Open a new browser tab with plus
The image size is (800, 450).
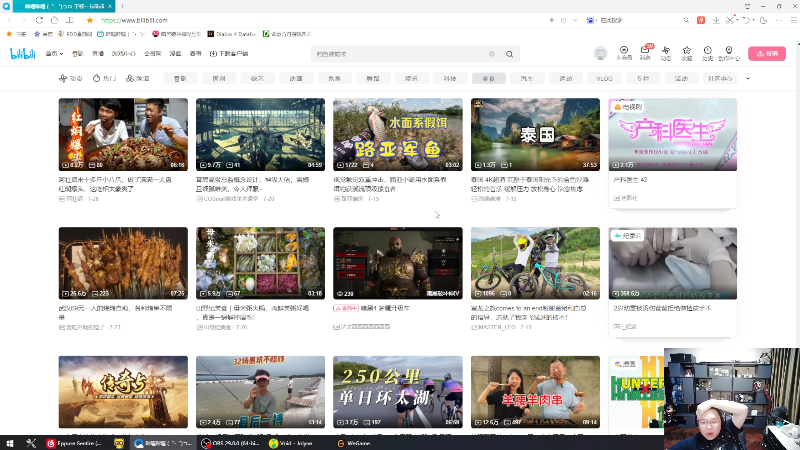122,6
